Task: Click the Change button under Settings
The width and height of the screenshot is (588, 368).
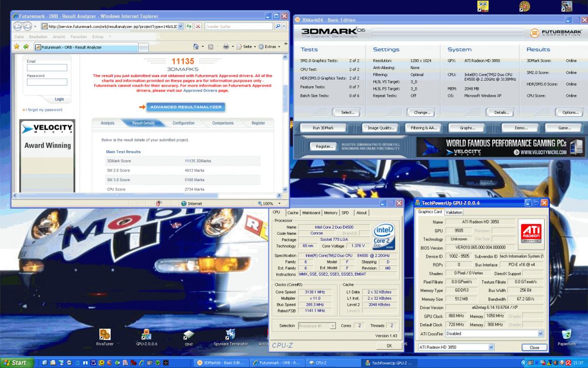Action: pos(422,112)
